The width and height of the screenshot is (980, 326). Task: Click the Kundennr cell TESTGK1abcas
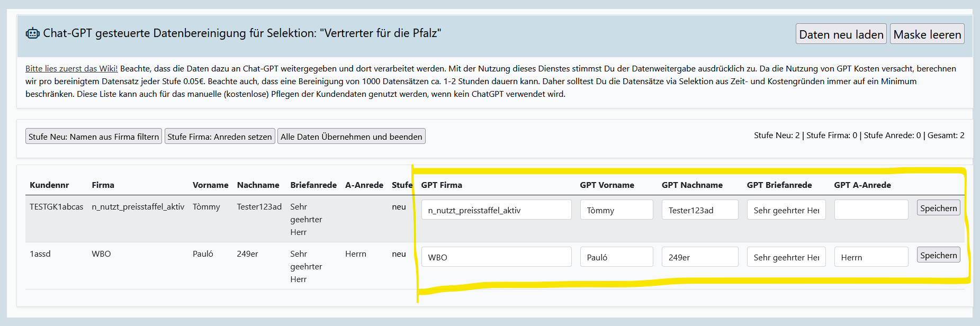click(x=56, y=207)
